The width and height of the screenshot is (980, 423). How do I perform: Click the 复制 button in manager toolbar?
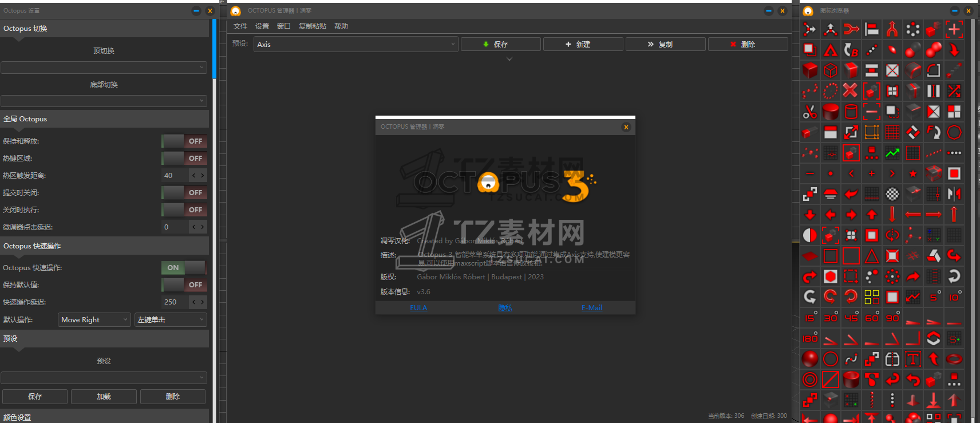(x=665, y=44)
